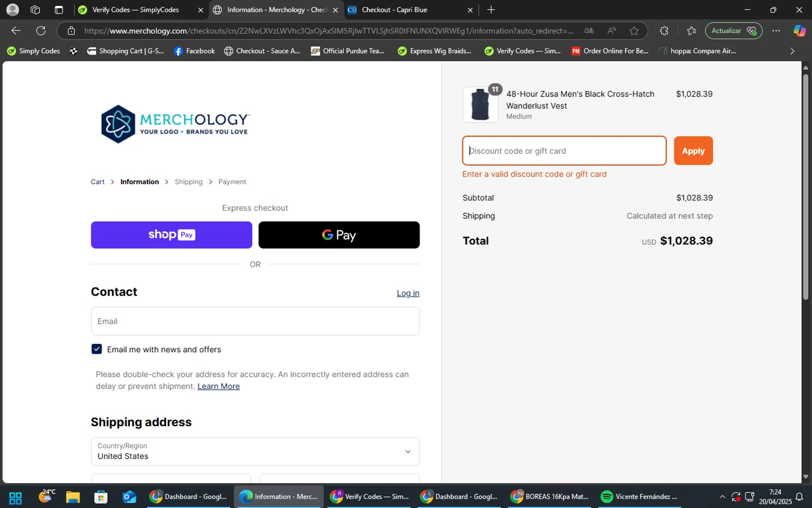
Task: Click the Zusa vest product thumbnail
Action: tap(481, 105)
